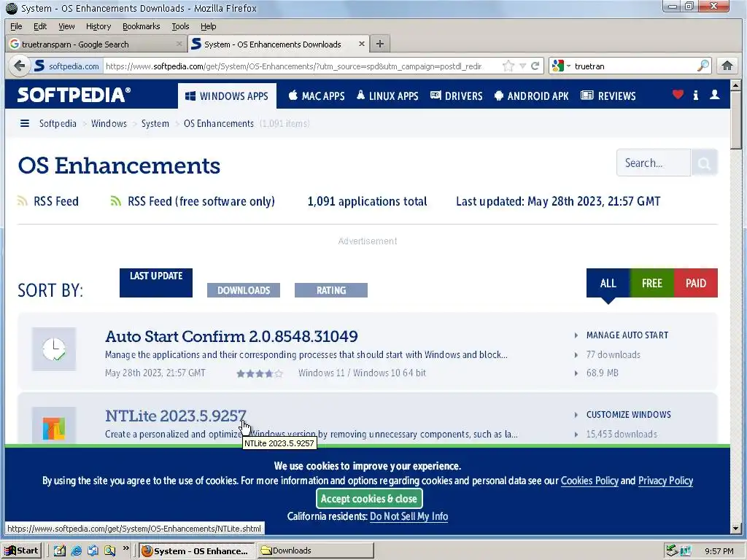The image size is (747, 560).
Task: Click the NTLite app thumbnail
Action: [54, 426]
